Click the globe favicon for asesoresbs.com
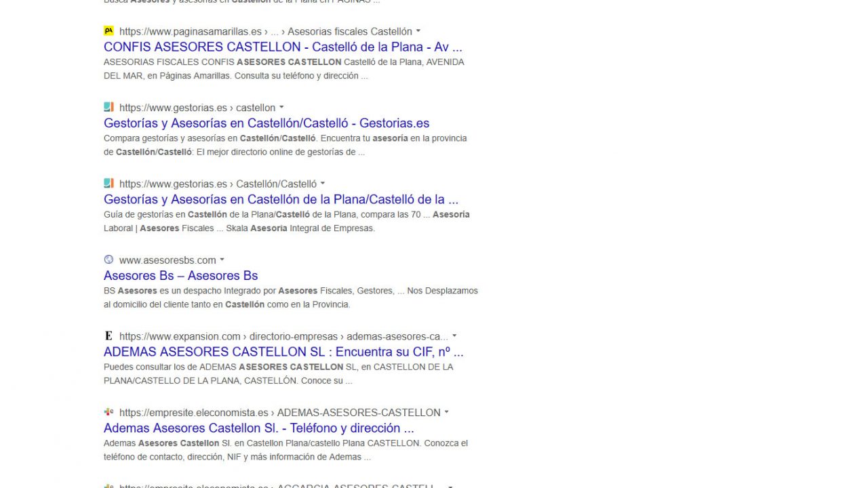Screen dimensions: 868x488 click(108, 260)
